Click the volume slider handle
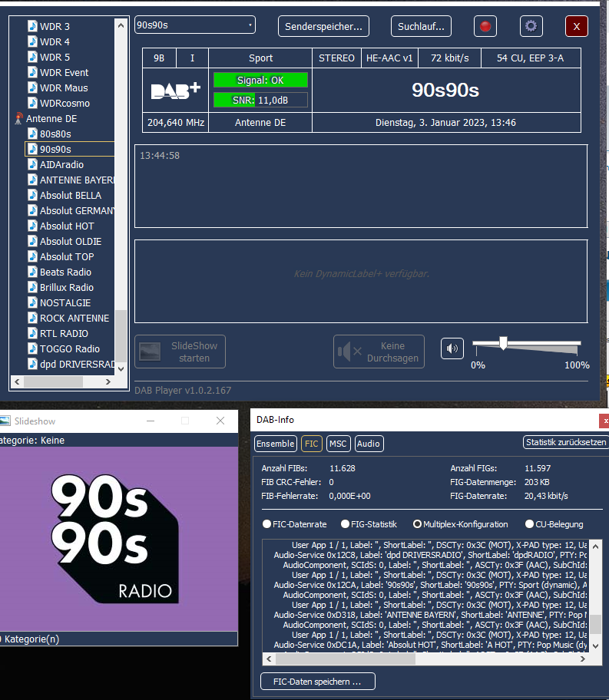 coord(503,342)
